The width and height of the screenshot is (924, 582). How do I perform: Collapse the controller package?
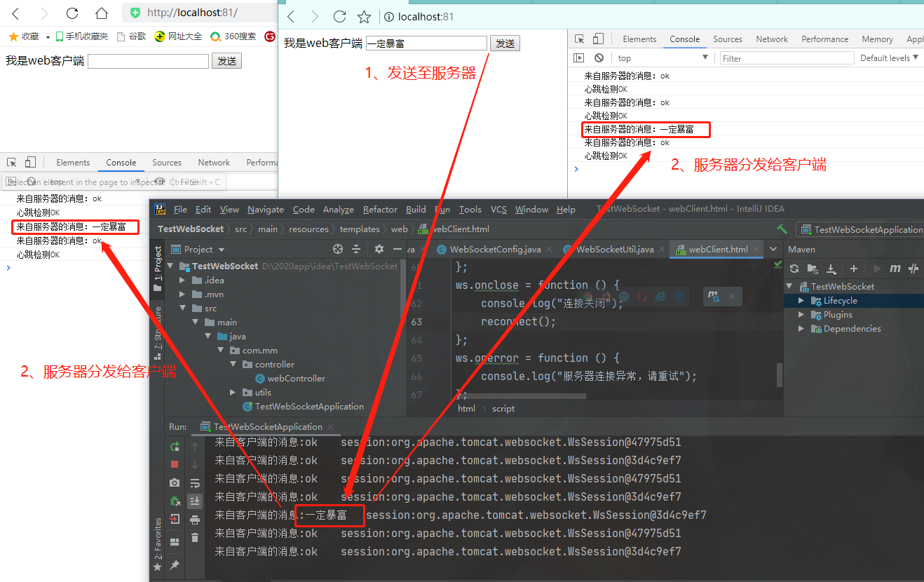click(x=233, y=365)
